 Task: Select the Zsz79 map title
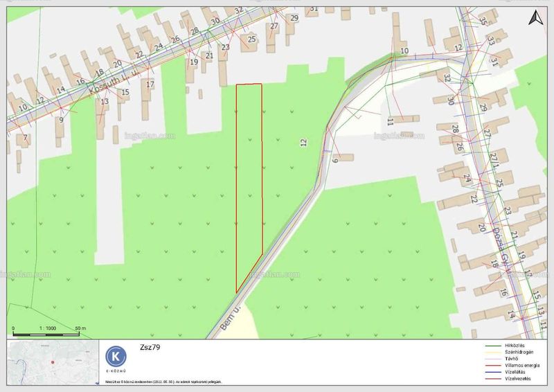(150, 347)
